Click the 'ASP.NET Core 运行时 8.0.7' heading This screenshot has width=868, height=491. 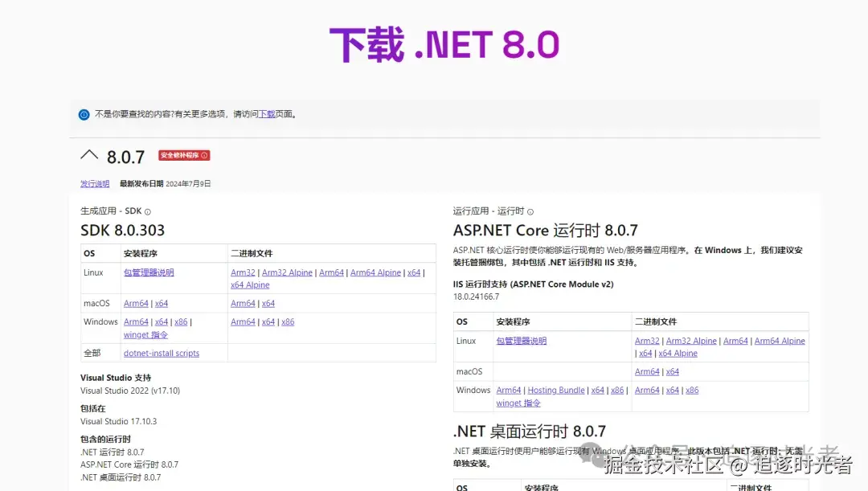(x=545, y=231)
